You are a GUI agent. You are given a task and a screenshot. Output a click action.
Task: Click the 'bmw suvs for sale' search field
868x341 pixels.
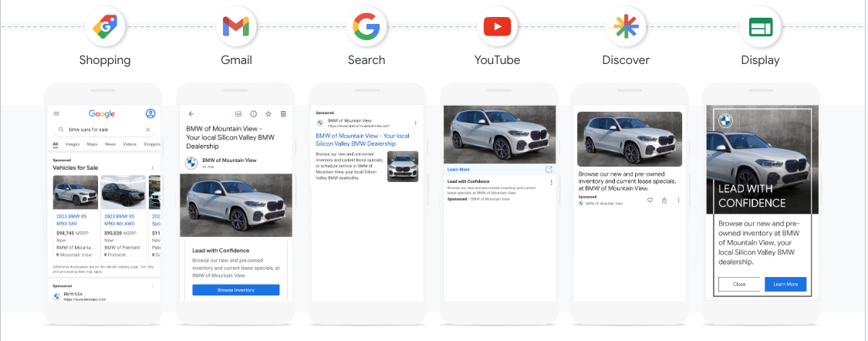point(104,130)
